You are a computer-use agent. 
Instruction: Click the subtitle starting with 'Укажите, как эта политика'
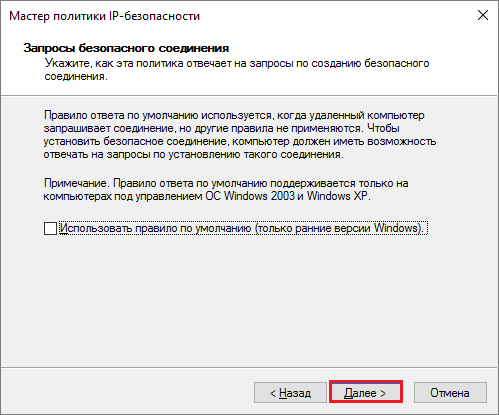(x=237, y=70)
